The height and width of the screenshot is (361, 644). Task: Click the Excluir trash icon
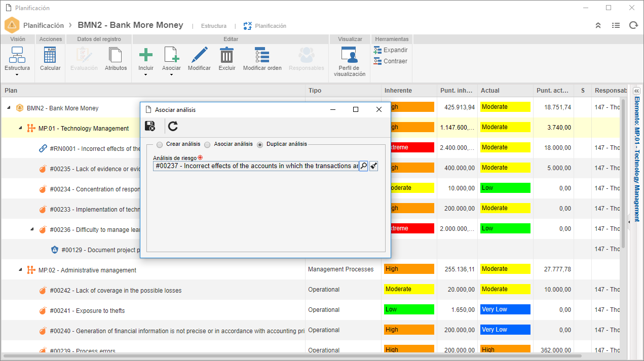point(226,55)
